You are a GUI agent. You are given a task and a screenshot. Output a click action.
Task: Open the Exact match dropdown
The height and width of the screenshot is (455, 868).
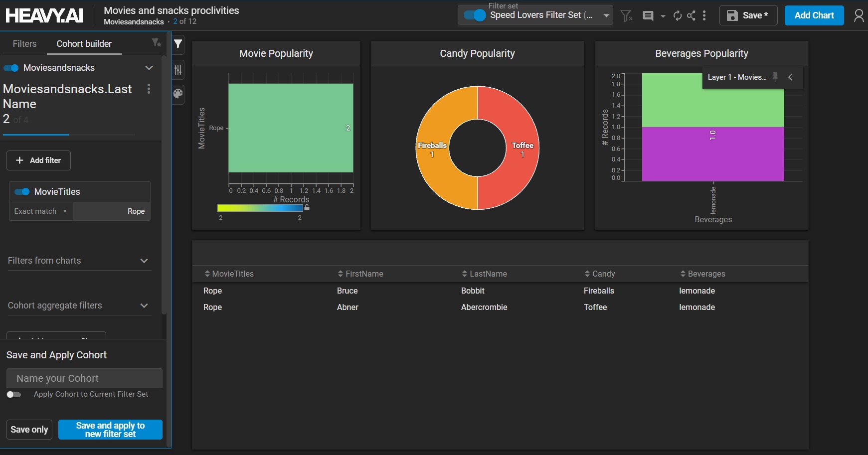point(41,211)
